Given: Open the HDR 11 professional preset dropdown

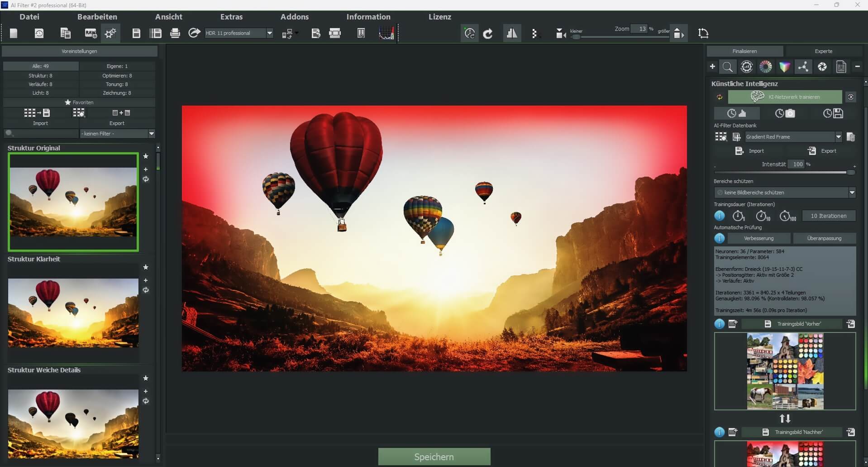Looking at the screenshot, I should pyautogui.click(x=270, y=33).
